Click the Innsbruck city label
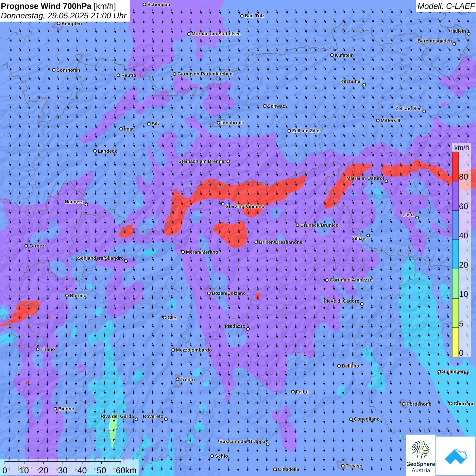The width and height of the screenshot is (476, 476). 233,123
